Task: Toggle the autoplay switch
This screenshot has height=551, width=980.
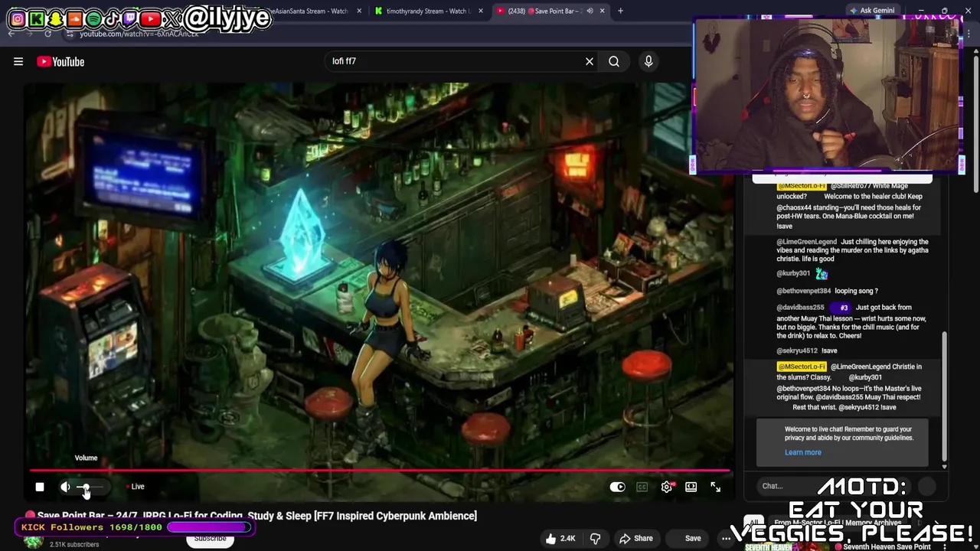Action: 618,487
